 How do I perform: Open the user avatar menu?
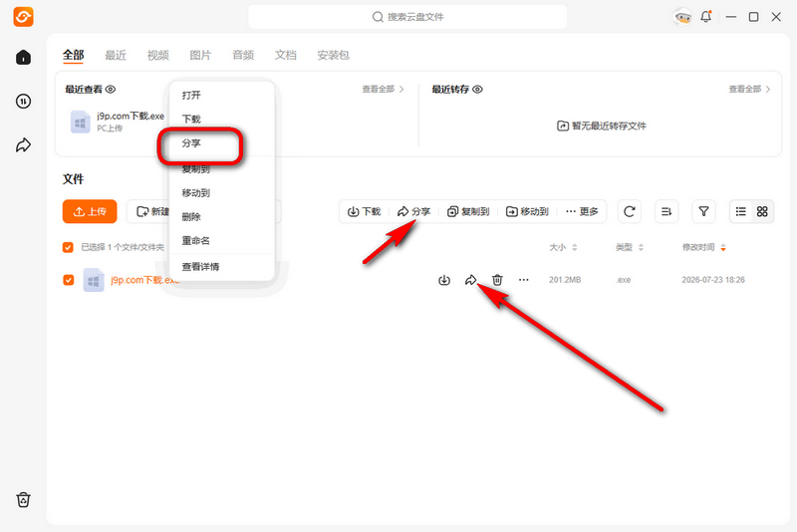tap(682, 17)
